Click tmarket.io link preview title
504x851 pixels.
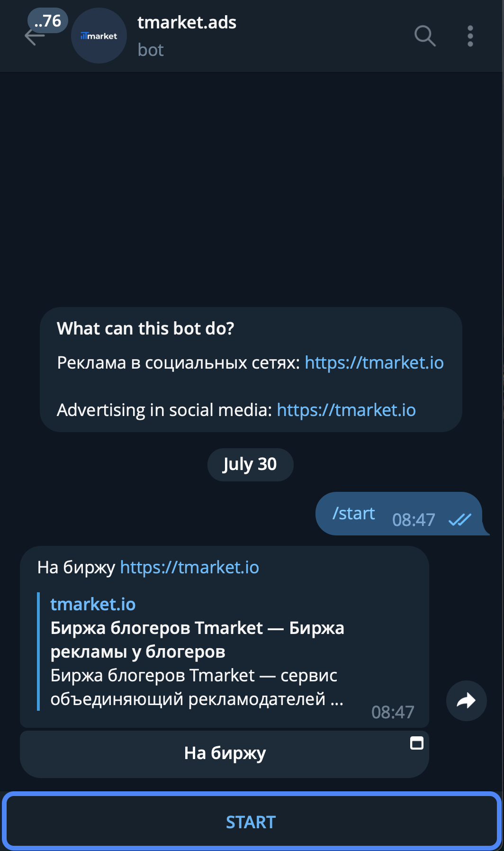tap(93, 604)
